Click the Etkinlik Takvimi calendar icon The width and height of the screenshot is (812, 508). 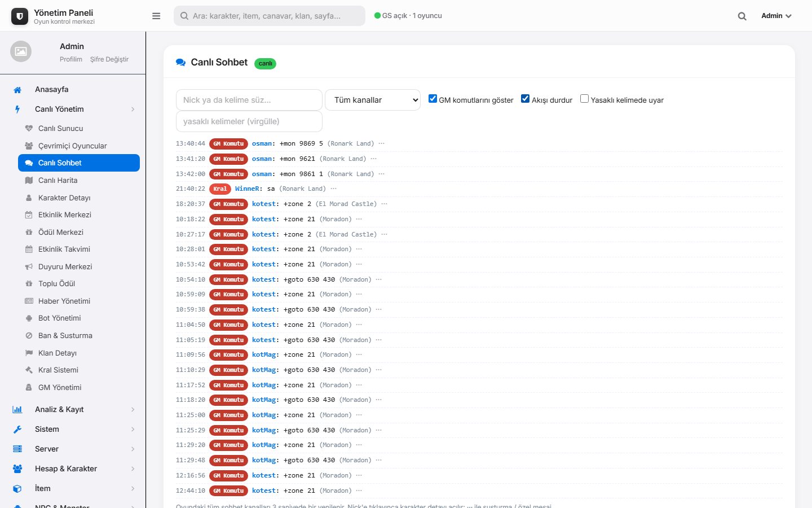coord(29,249)
